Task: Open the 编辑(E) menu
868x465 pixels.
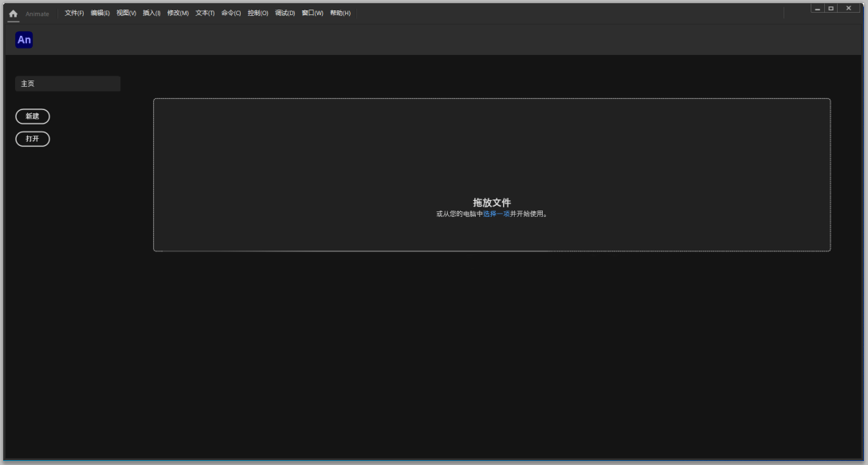Action: pyautogui.click(x=100, y=14)
